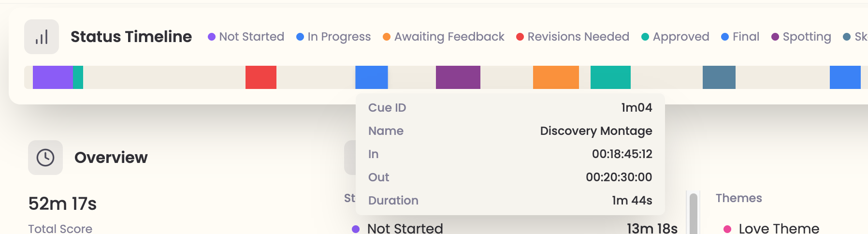
Task: Click the Overview clock icon
Action: (45, 158)
